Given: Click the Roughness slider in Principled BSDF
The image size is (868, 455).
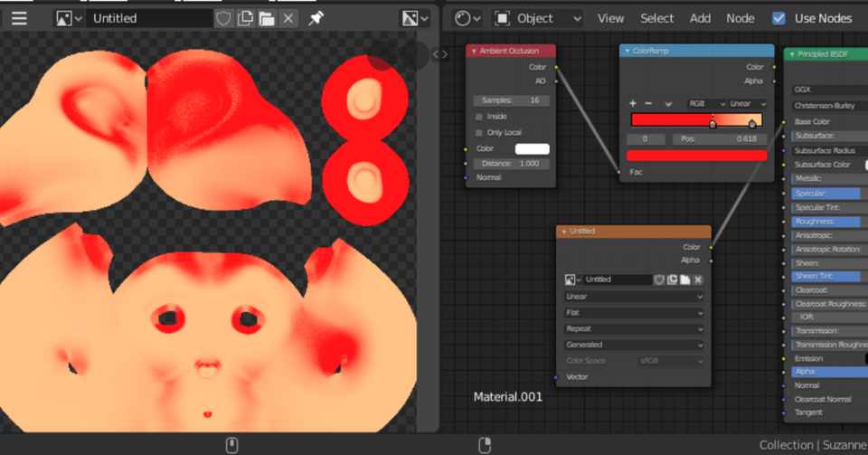Looking at the screenshot, I should pos(830,222).
